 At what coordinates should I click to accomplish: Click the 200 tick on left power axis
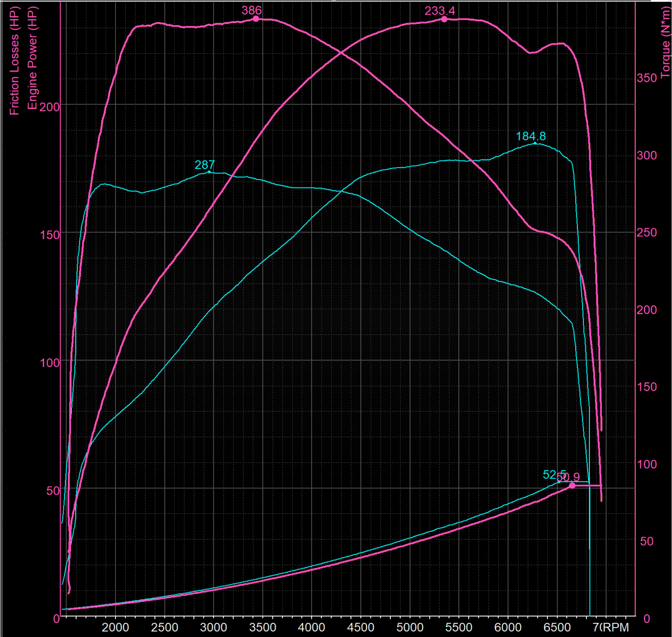(49, 107)
